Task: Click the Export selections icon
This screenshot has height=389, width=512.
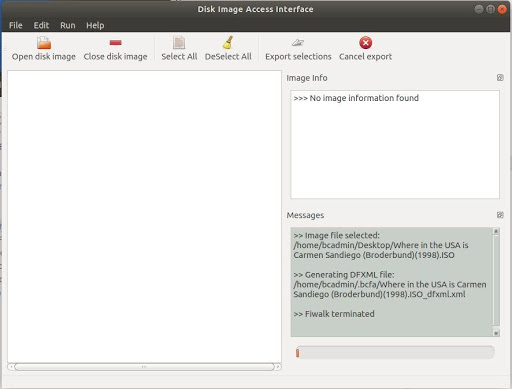Action: pyautogui.click(x=298, y=43)
